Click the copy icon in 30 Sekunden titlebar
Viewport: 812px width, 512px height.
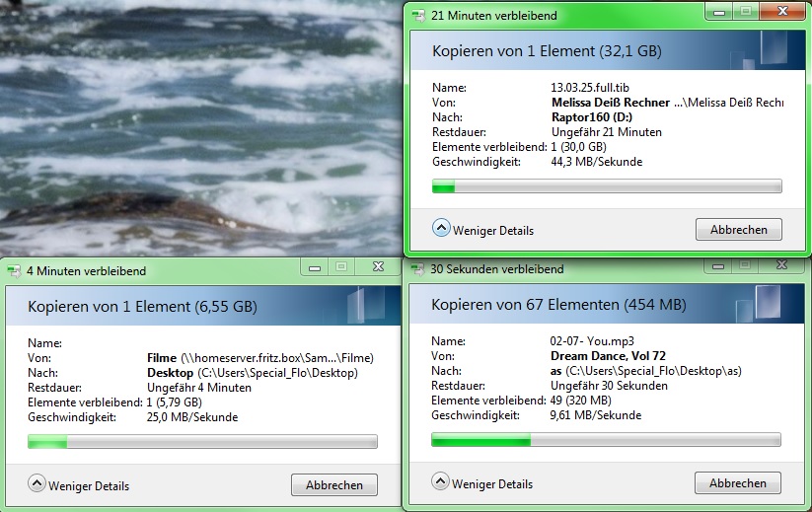[417, 269]
